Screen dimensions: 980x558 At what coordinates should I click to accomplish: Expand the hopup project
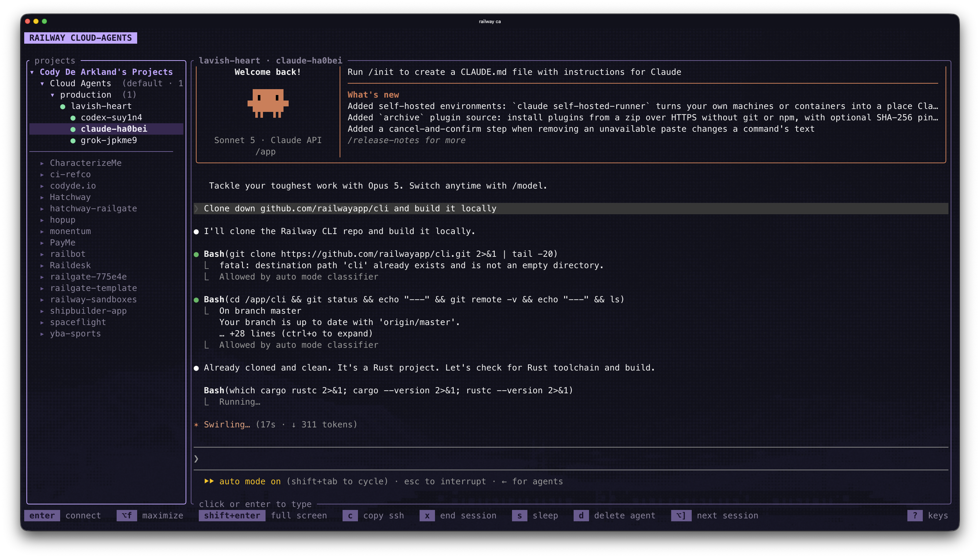point(42,220)
